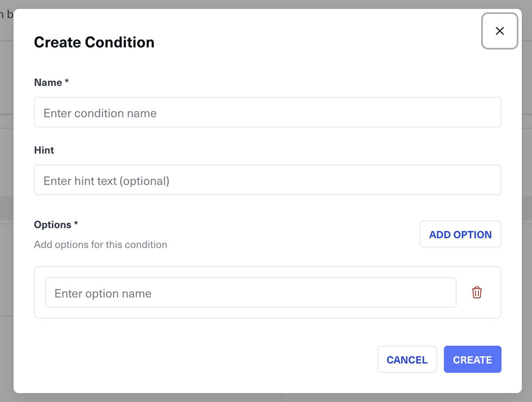Click 'Add options for this condition' helper text

coord(100,245)
